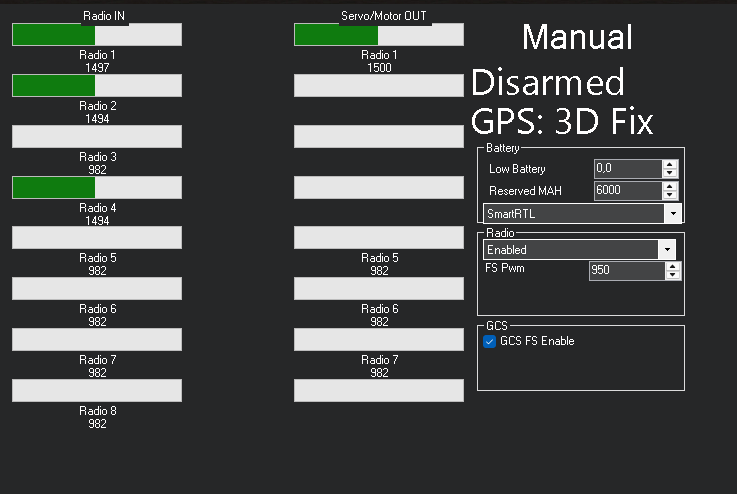The width and height of the screenshot is (737, 494).
Task: Click the Radio 2 input progress bar
Action: pyautogui.click(x=96, y=85)
